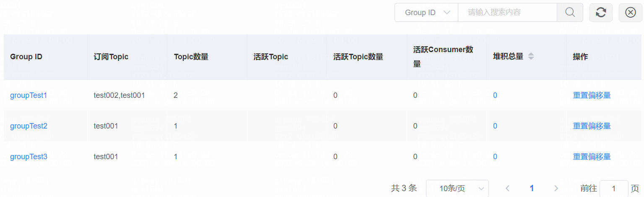Screen dimensions: 644x197
Task: Open the groupTest1 link
Action: [29, 95]
